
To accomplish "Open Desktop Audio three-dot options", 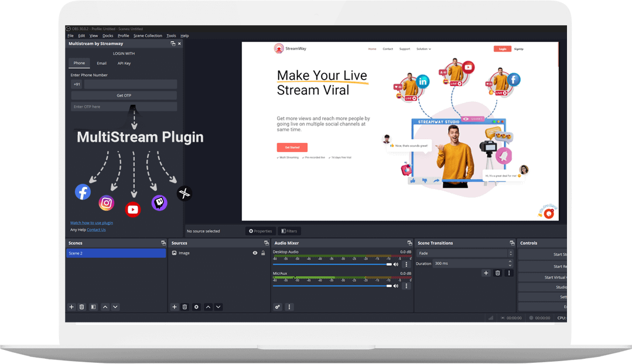I will [x=406, y=265].
